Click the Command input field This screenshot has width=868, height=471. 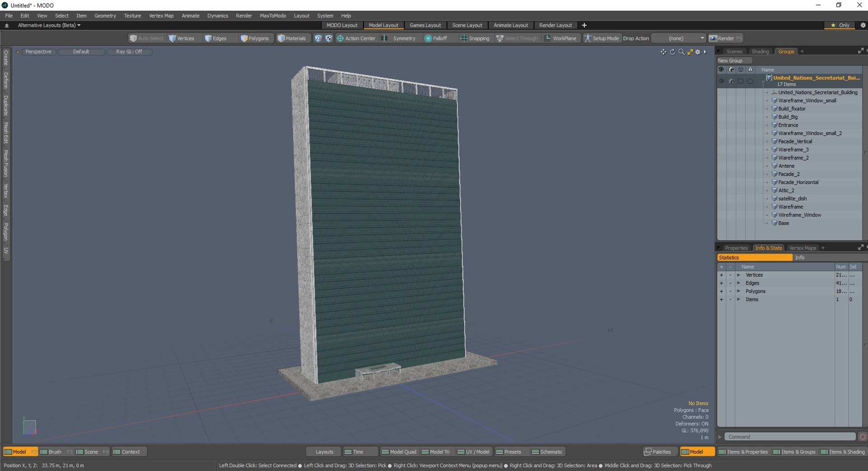click(790, 437)
